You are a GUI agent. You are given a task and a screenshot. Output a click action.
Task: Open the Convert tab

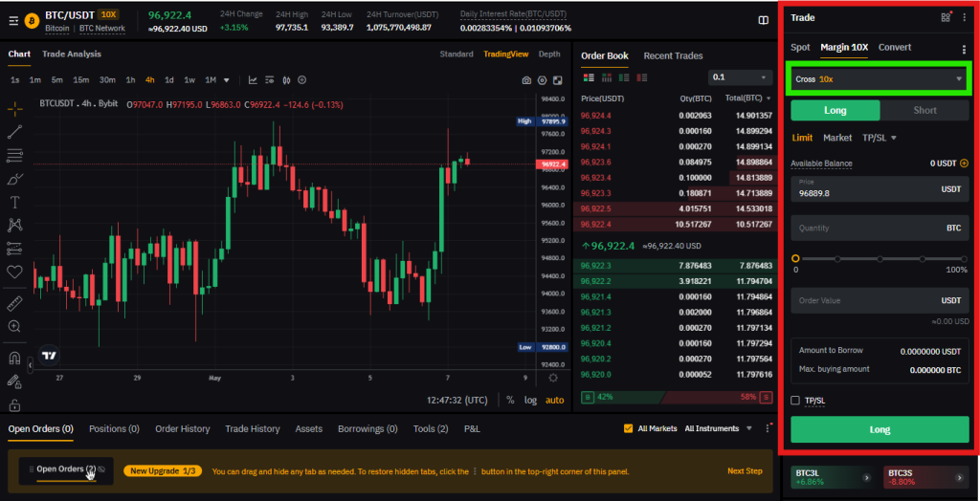pos(895,48)
